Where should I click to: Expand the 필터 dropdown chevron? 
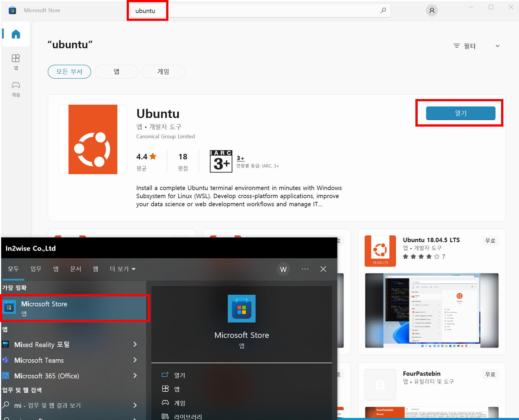pyautogui.click(x=497, y=46)
